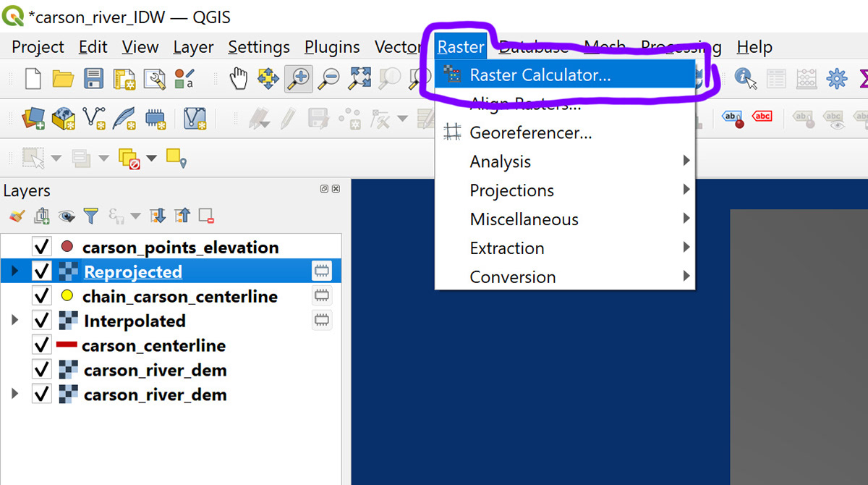The image size is (868, 485).
Task: Click memory layer indicator on Reprojected
Action: point(322,271)
